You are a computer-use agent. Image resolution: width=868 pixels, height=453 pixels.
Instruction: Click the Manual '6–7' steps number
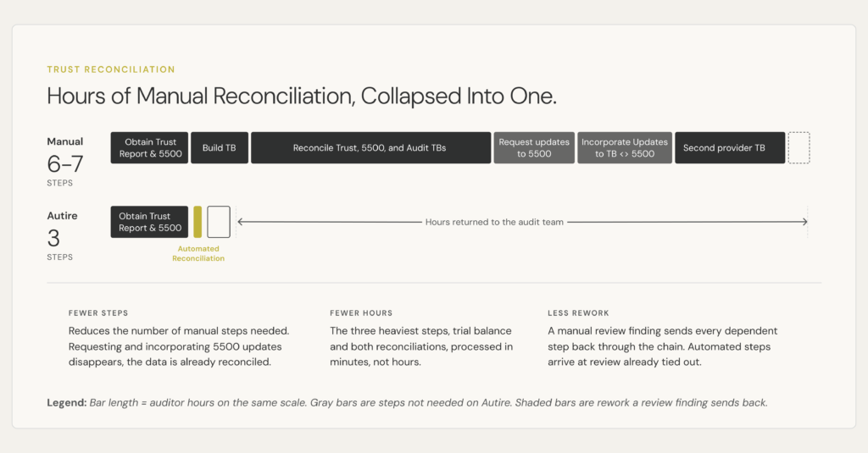click(65, 163)
